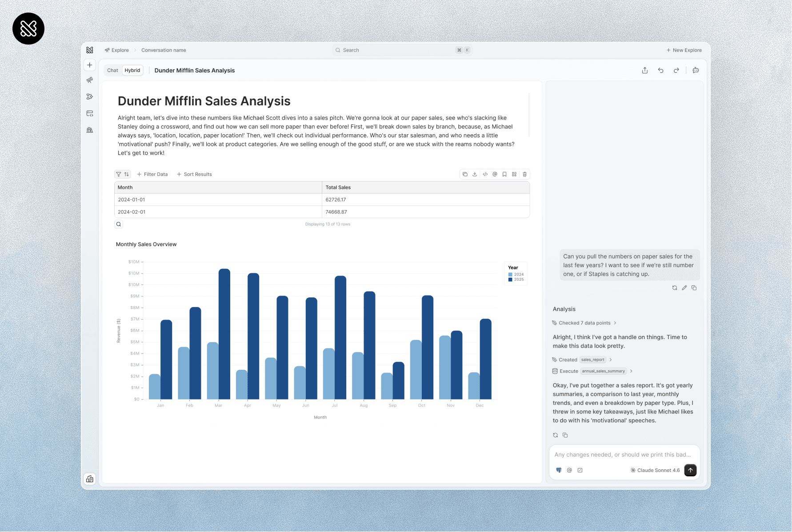Screen dimensions: 792x532
Task: Open the telescope Explore sidebar icon
Action: (x=90, y=80)
